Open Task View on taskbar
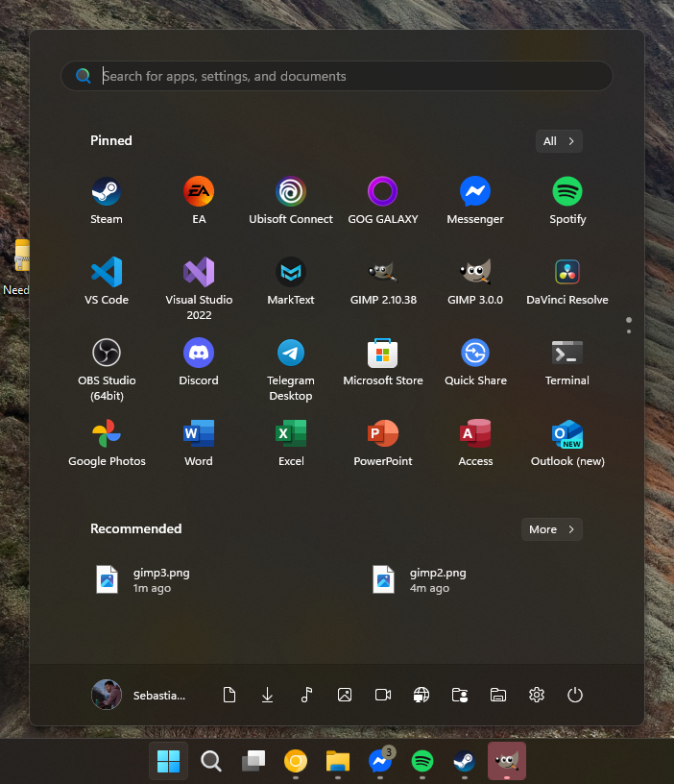The width and height of the screenshot is (674, 784). pyautogui.click(x=253, y=761)
